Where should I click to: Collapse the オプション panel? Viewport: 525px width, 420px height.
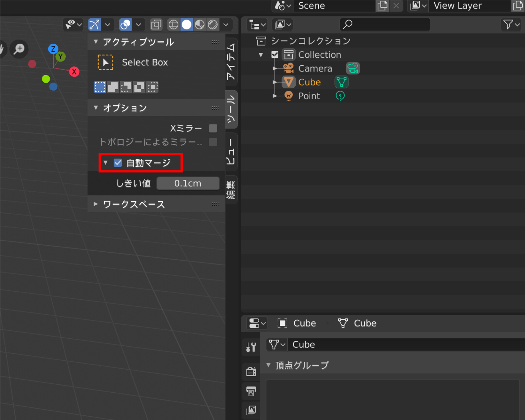coord(96,108)
